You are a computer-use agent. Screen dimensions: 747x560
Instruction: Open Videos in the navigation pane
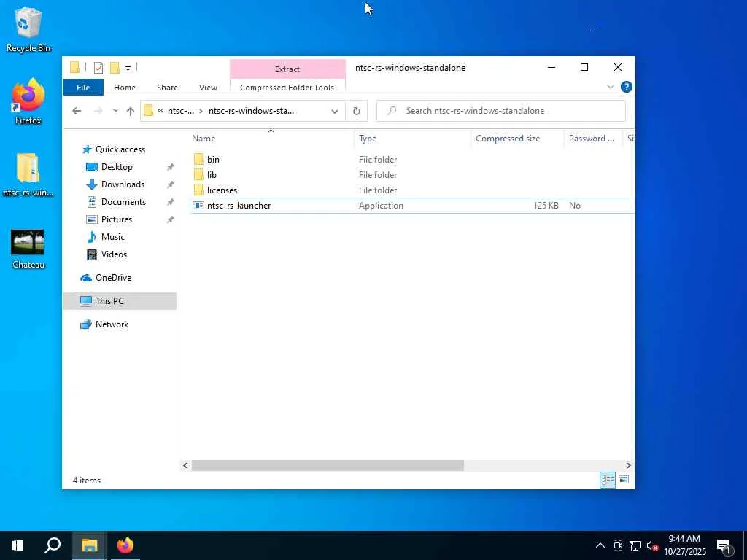tap(114, 254)
